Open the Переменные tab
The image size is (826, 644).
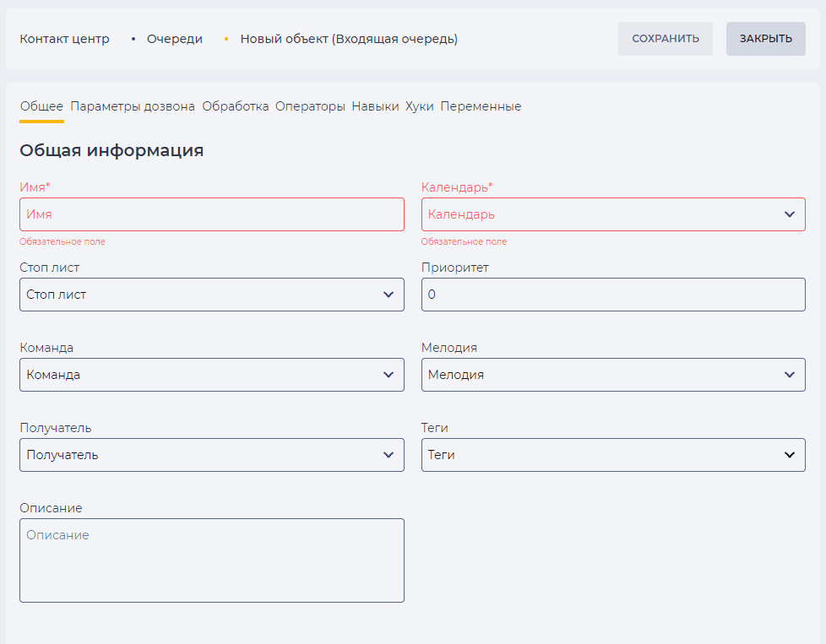pyautogui.click(x=481, y=106)
